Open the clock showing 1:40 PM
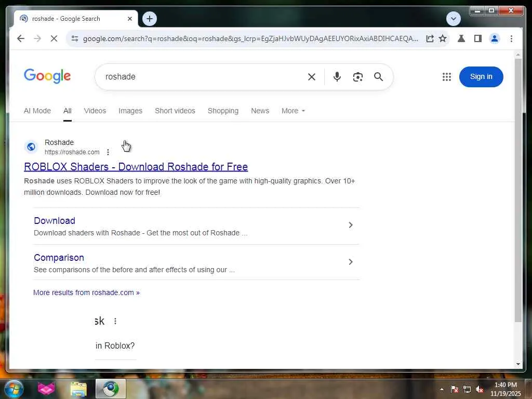Screen dimensions: 532x399 click(x=506, y=389)
